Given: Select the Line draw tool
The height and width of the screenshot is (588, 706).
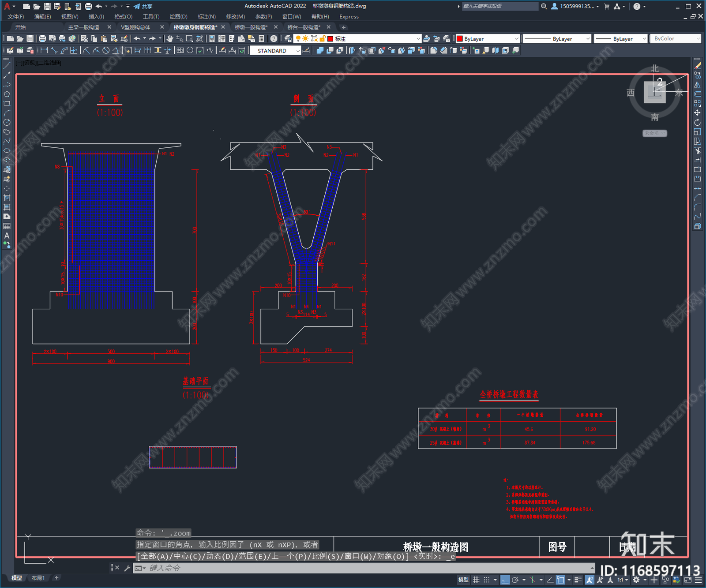Looking at the screenshot, I should coord(7,65).
